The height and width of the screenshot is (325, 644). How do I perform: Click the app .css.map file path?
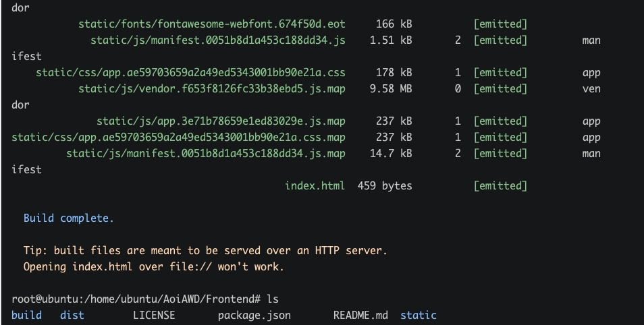pyautogui.click(x=178, y=138)
